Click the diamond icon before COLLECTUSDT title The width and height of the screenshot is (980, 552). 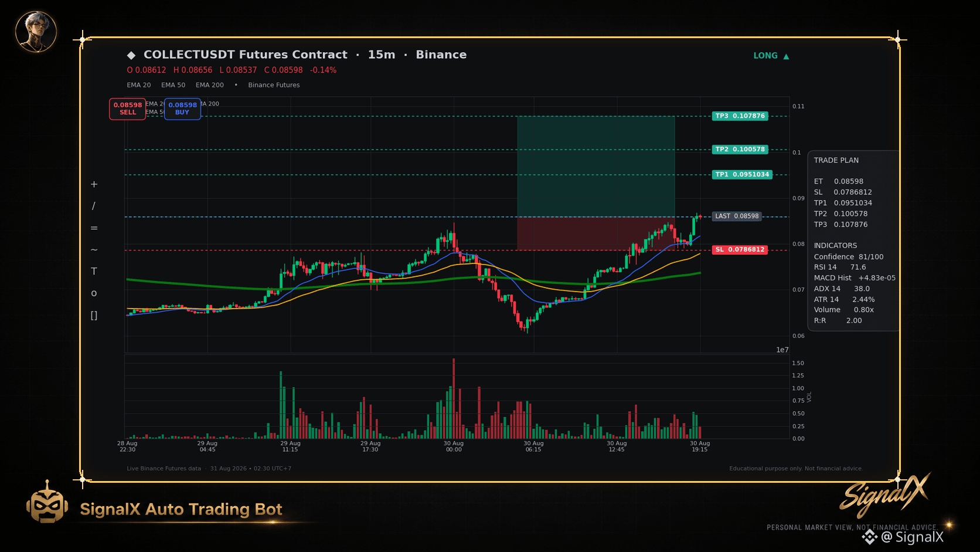pyautogui.click(x=131, y=55)
